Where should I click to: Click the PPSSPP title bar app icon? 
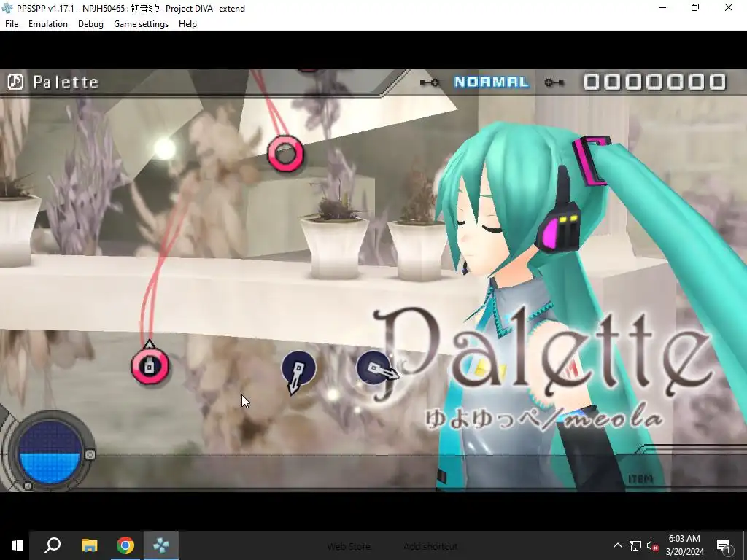7,8
